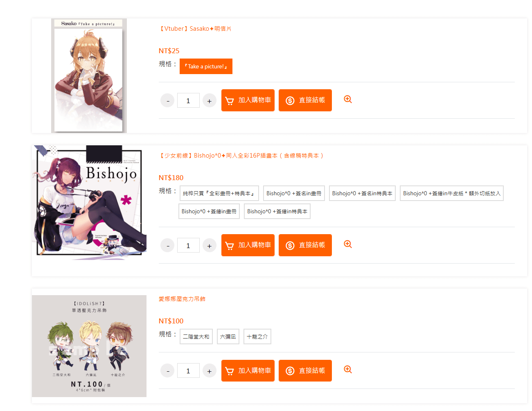Increase quantity of Sasako postcard

(x=209, y=101)
